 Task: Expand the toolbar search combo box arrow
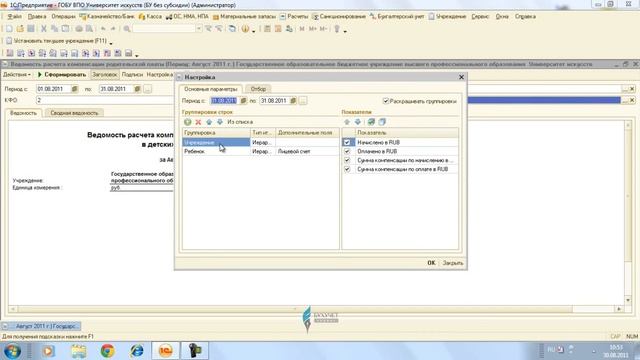pos(199,29)
